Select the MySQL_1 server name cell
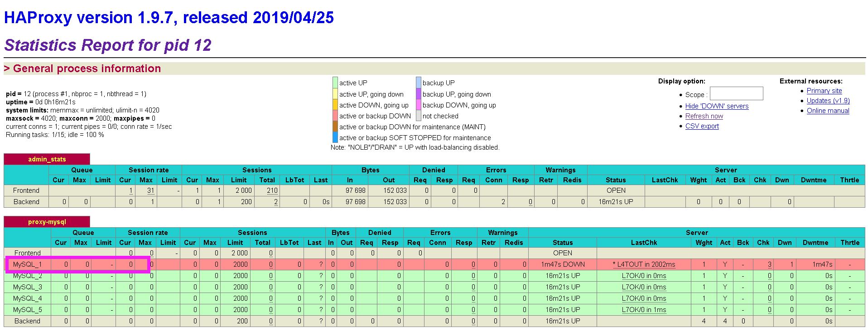 pos(27,264)
